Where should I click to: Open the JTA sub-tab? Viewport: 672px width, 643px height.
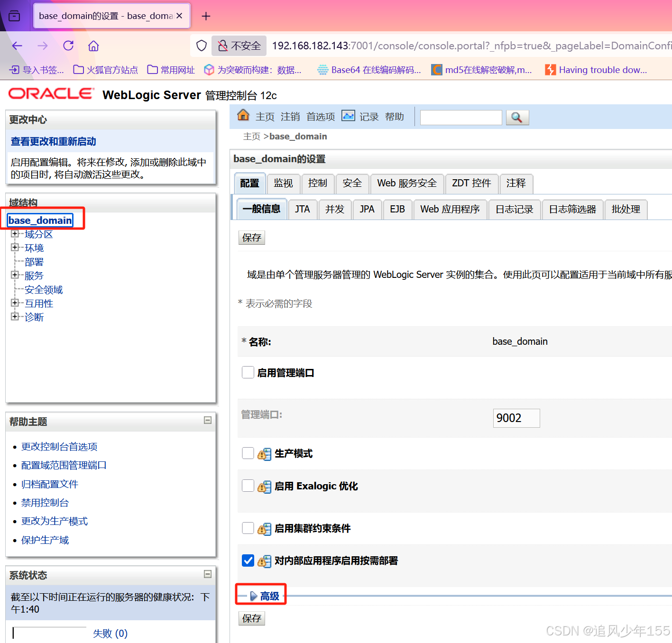point(302,210)
